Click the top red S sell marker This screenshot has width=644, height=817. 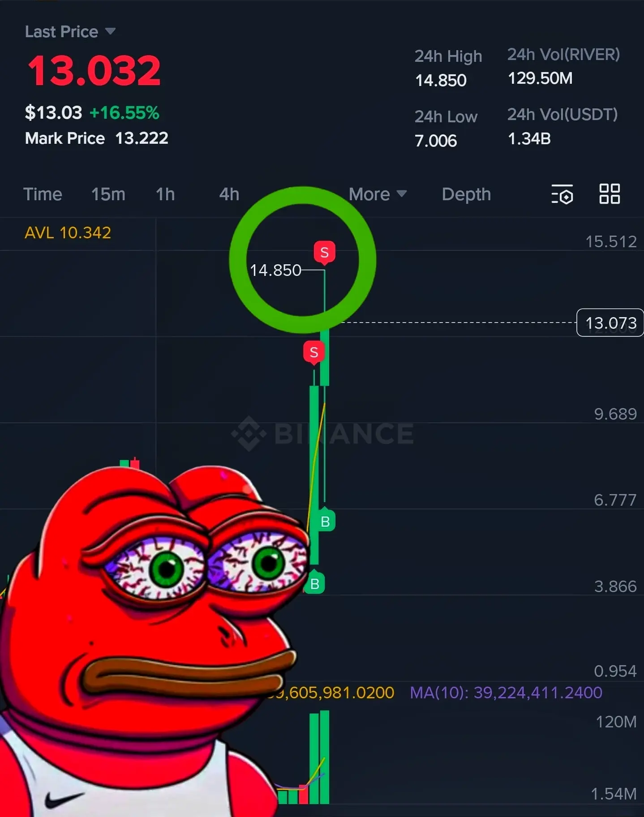click(x=325, y=253)
